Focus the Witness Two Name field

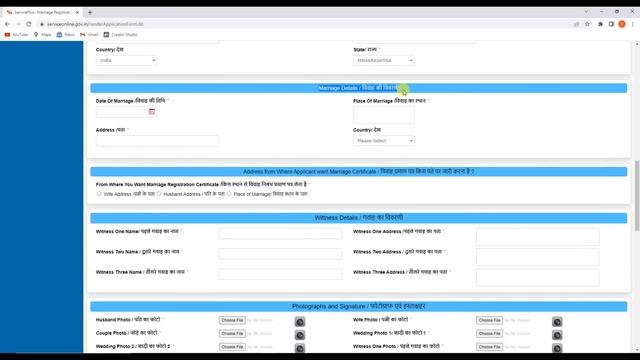[280, 254]
